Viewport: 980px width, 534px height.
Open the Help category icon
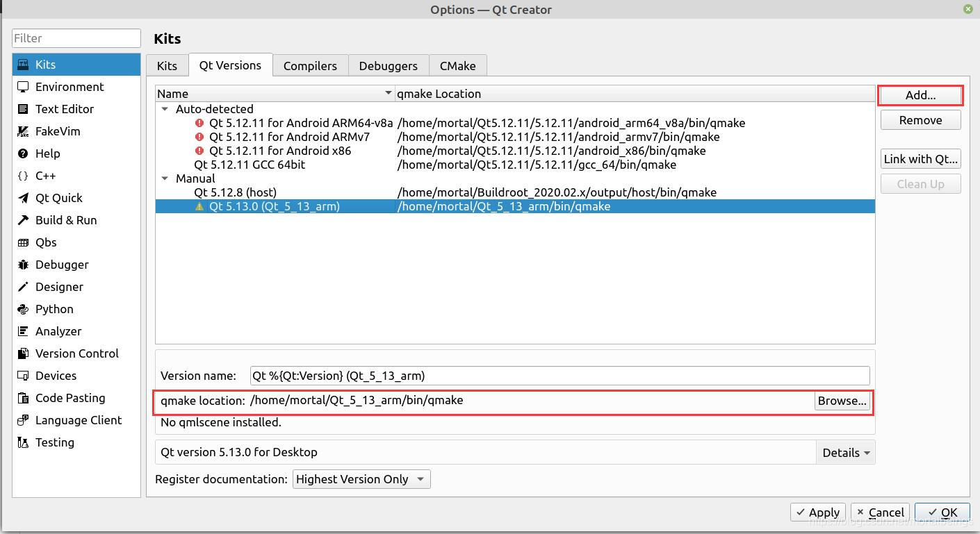[23, 153]
